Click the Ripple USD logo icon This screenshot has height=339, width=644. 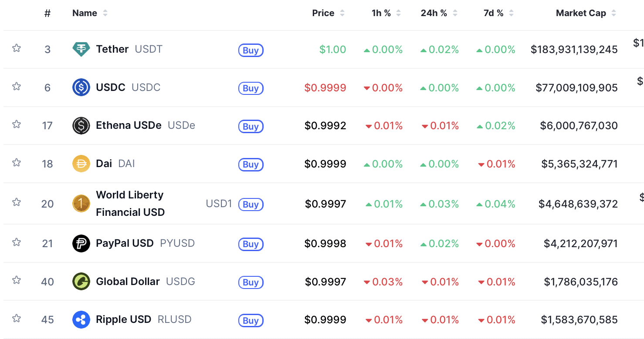coord(81,320)
